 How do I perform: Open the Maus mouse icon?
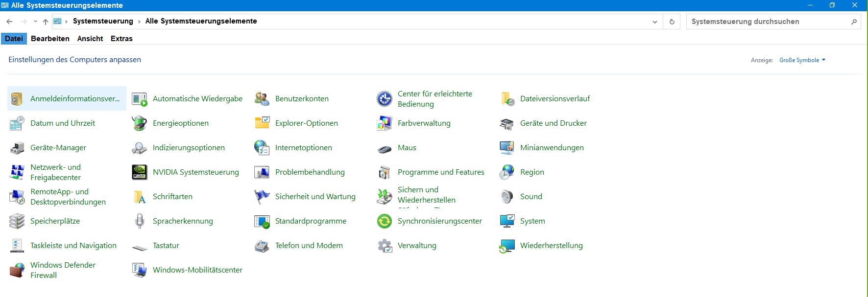[384, 149]
